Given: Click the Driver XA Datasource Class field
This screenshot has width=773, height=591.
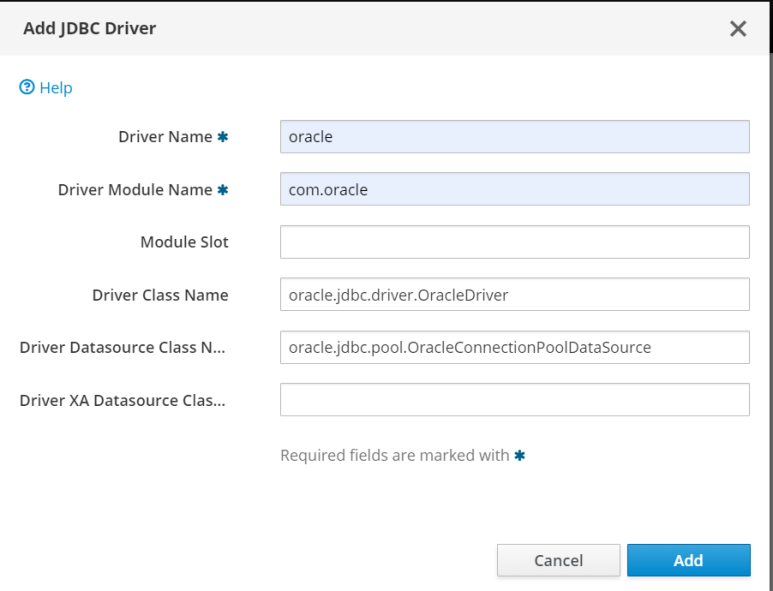Looking at the screenshot, I should 515,400.
